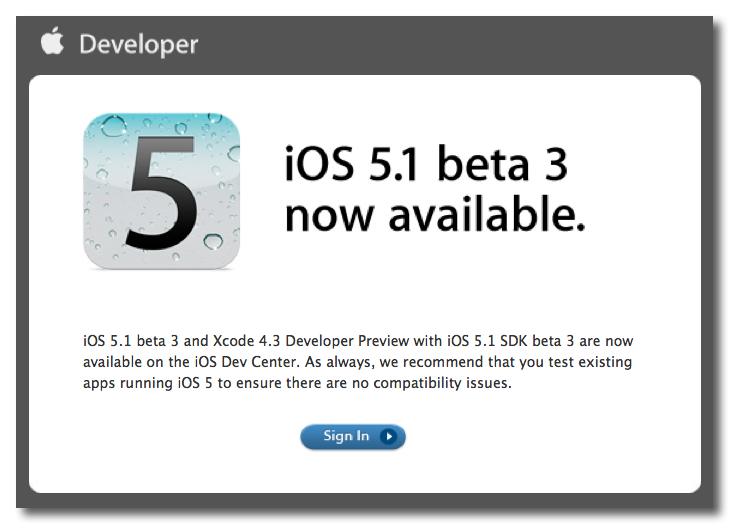Click the headline "iOS 5.1 beta 3"
Image resolution: width=729 pixels, height=524 pixels.
tap(425, 164)
